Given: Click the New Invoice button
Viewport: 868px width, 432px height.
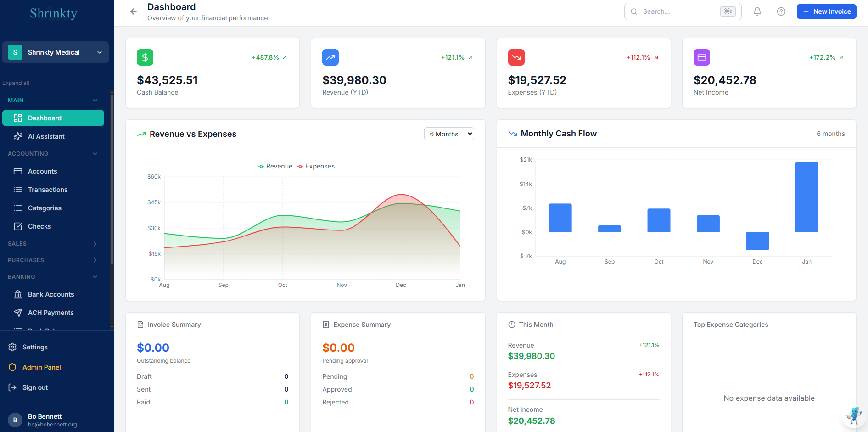Looking at the screenshot, I should tap(826, 11).
